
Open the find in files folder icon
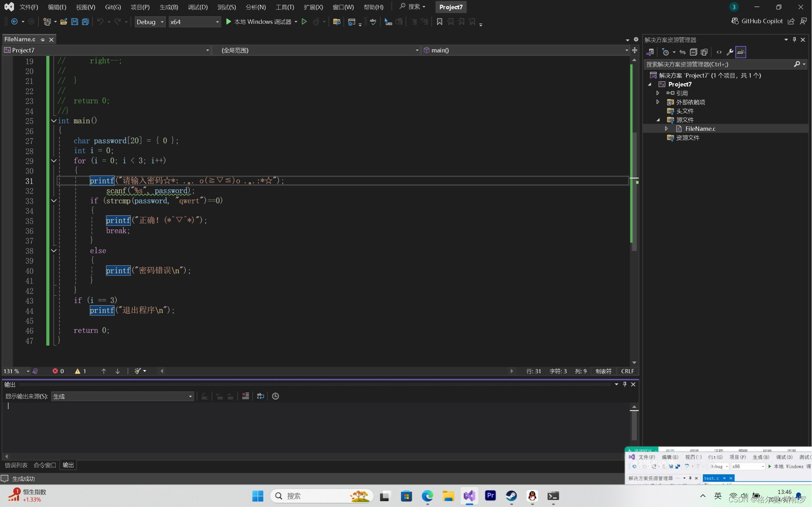pyautogui.click(x=337, y=22)
